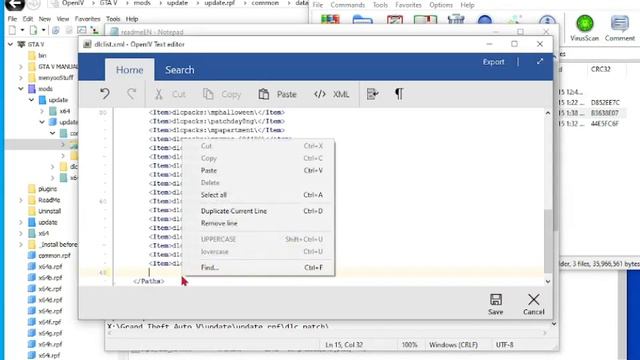The height and width of the screenshot is (360, 640).
Task: Open the OpenIV Edit menu
Action: [28, 19]
